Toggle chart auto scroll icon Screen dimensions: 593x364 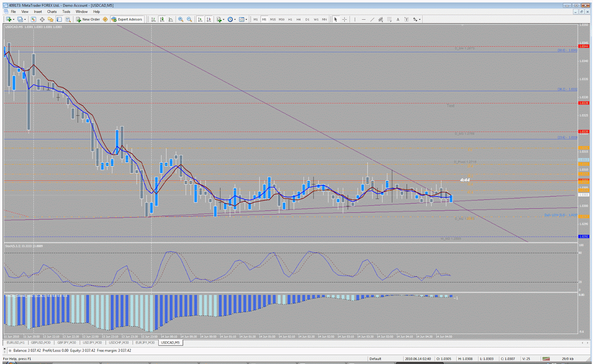click(x=200, y=19)
